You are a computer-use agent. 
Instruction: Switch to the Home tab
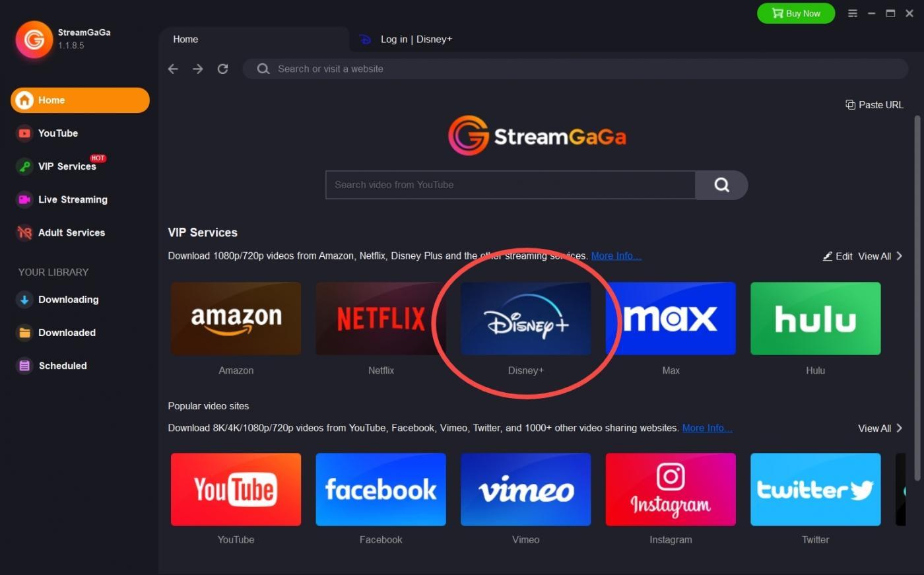coord(253,40)
